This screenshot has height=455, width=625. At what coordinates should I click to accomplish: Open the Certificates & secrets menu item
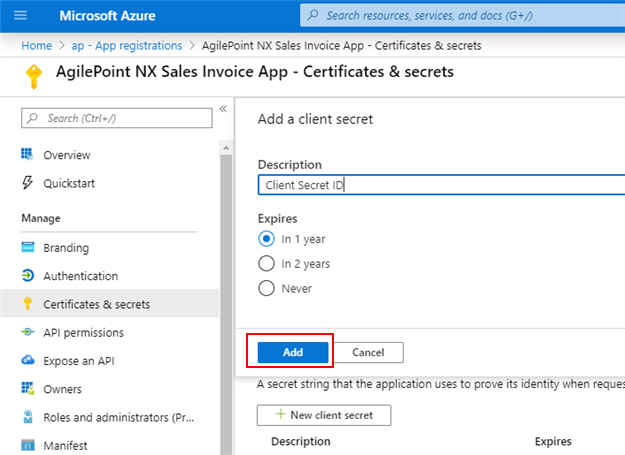pyautogui.click(x=109, y=304)
